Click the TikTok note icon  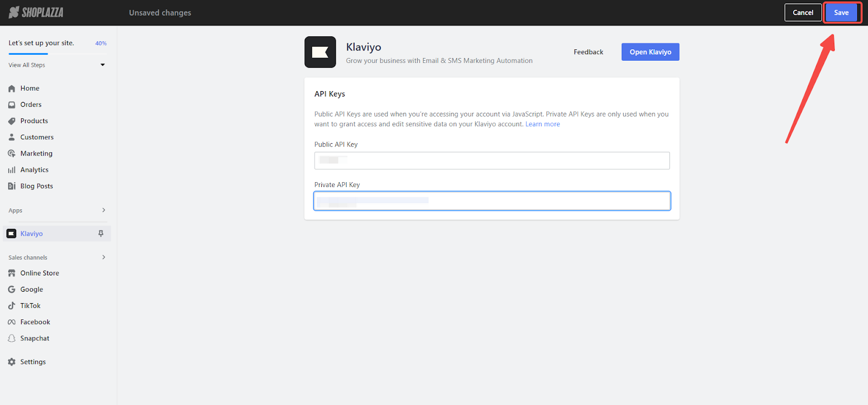11,306
